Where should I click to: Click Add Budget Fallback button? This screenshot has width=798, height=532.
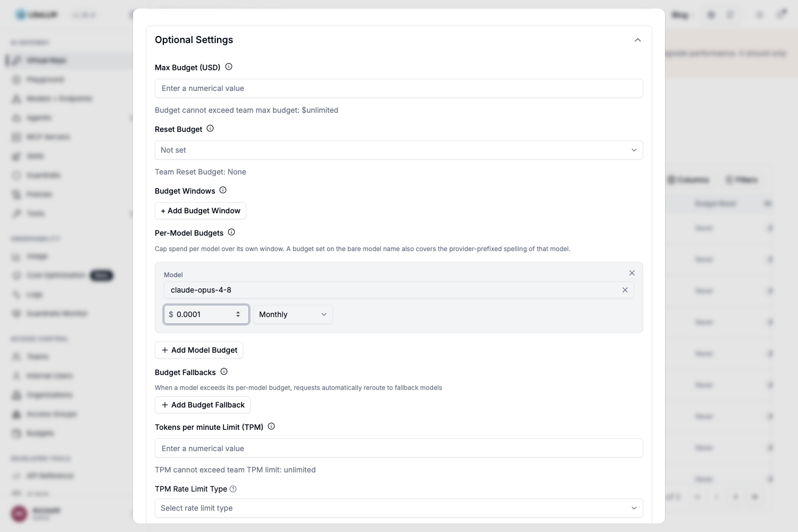(203, 405)
